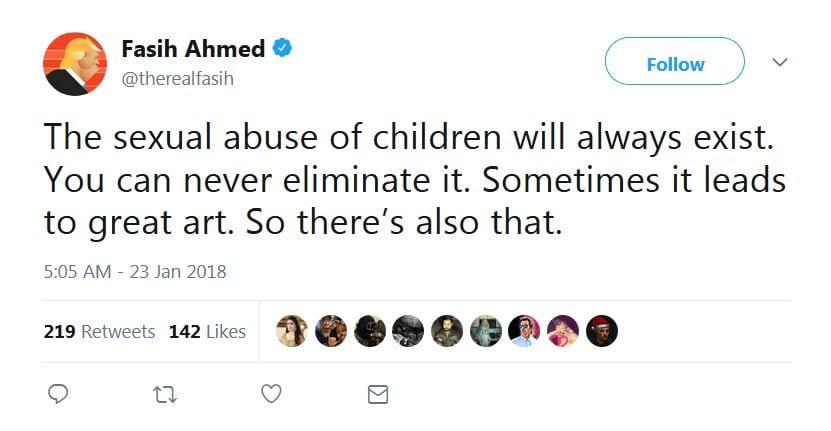Open first liker avatar, woman in white
The height and width of the screenshot is (431, 831).
point(291,331)
